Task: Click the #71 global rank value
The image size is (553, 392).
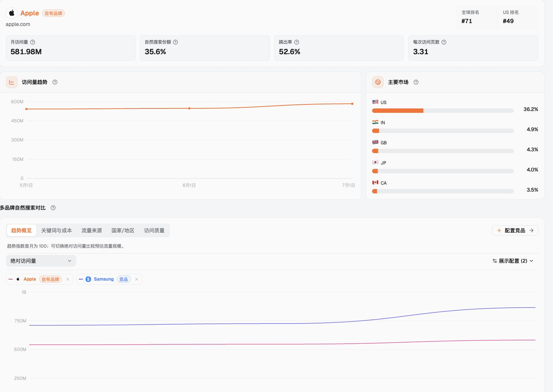Action: pyautogui.click(x=467, y=21)
